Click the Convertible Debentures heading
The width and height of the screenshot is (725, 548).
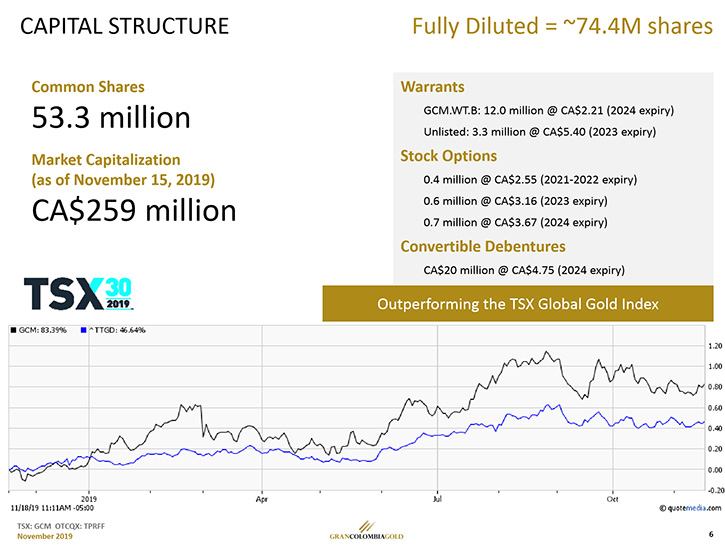(483, 246)
